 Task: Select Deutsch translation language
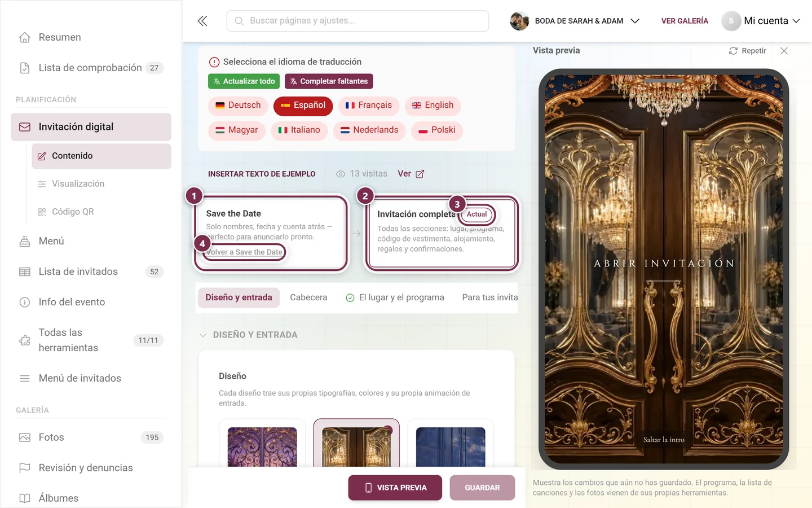point(238,106)
